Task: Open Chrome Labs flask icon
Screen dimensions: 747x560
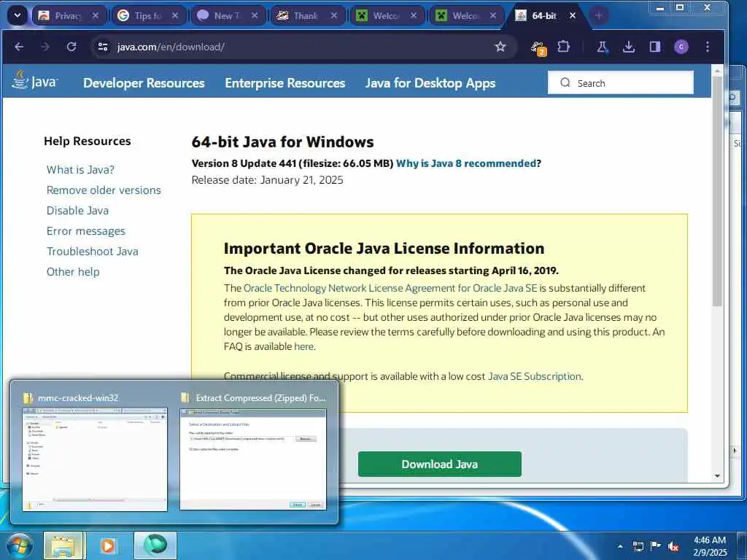Action: pos(602,47)
